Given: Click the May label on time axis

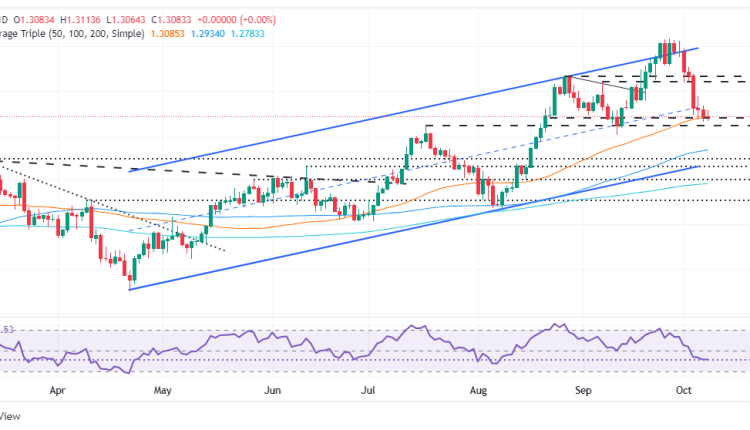Looking at the screenshot, I should pos(165,393).
